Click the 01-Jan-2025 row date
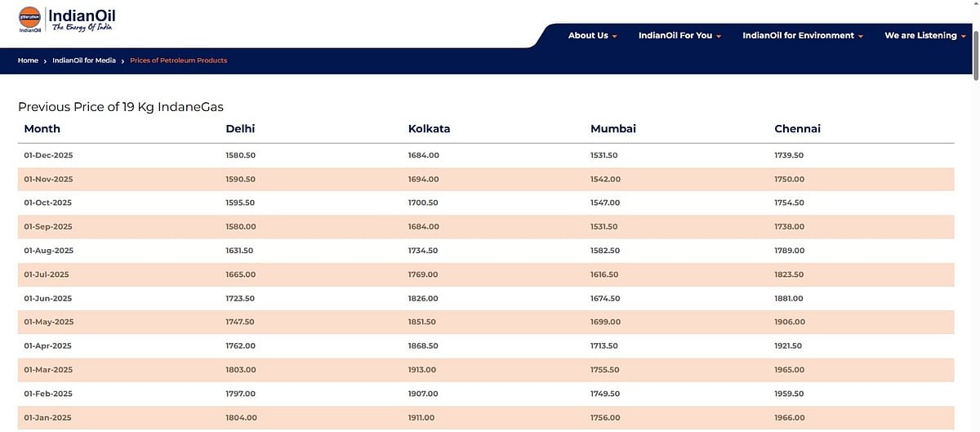The width and height of the screenshot is (980, 432). click(48, 417)
